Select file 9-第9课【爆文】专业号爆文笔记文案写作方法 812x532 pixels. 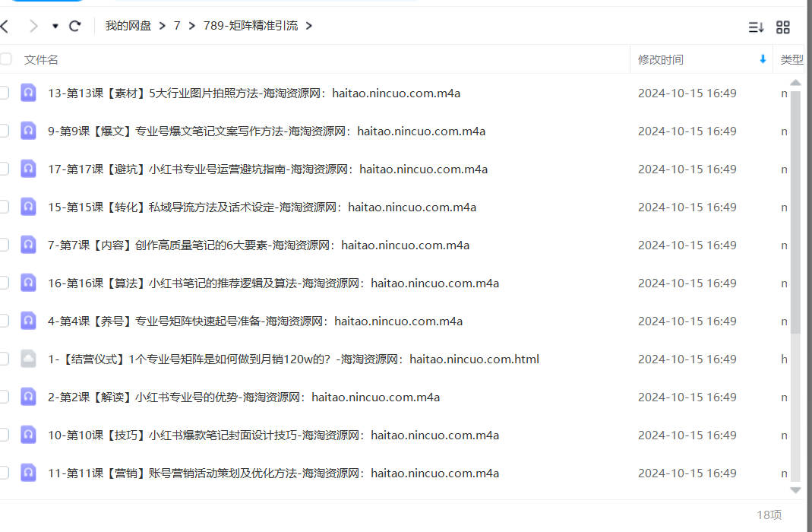point(267,131)
